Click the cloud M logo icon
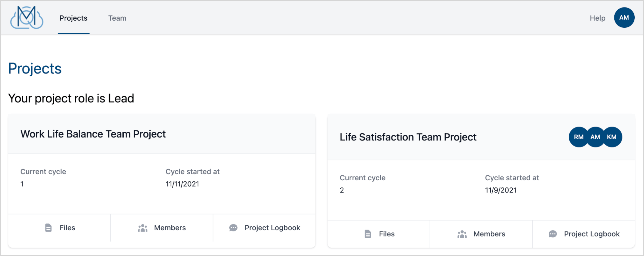The height and width of the screenshot is (256, 644). (x=27, y=18)
